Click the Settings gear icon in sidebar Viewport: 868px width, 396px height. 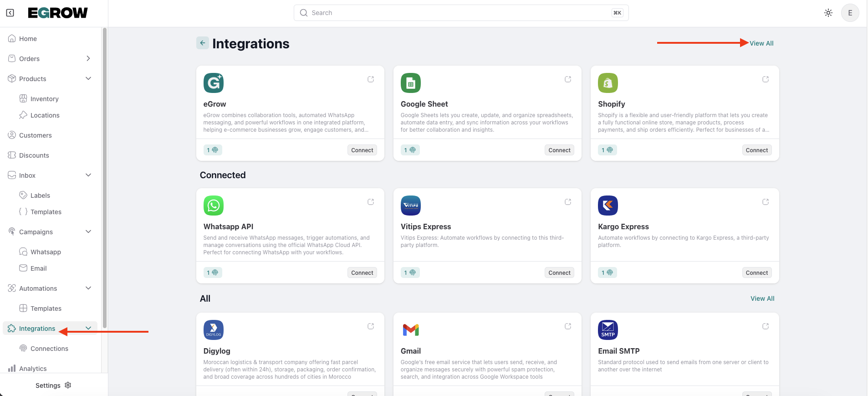pos(68,385)
